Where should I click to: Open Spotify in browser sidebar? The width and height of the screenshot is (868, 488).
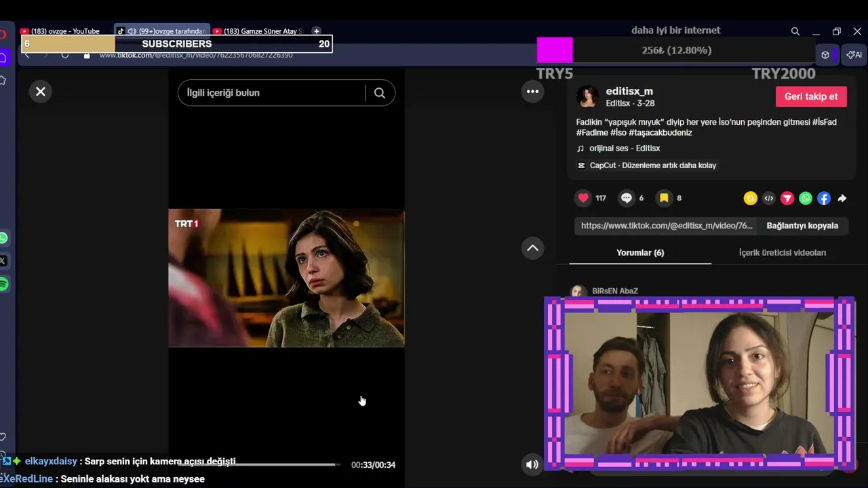(3, 284)
